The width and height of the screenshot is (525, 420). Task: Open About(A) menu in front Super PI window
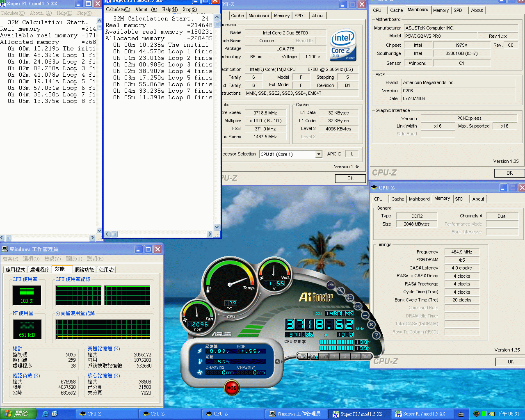coord(146,9)
